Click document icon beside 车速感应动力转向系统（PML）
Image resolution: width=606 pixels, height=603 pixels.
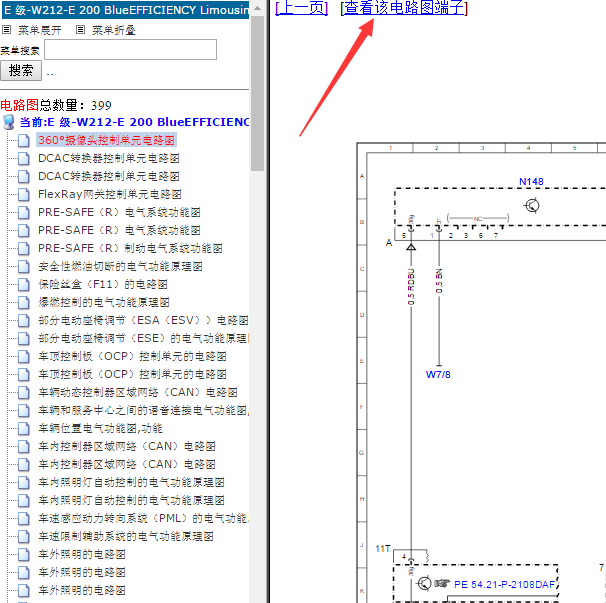[24, 519]
